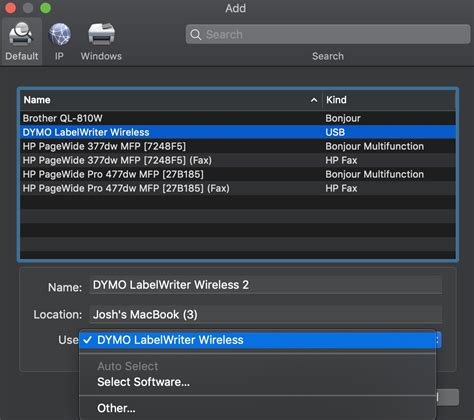
Task: Toggle sort order with Name column arrow
Action: coord(314,100)
